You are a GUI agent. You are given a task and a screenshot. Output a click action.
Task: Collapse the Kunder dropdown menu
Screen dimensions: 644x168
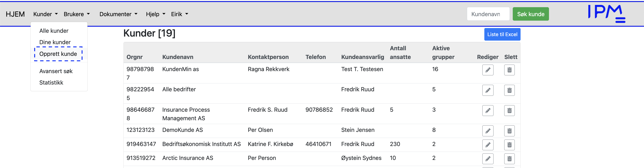pyautogui.click(x=45, y=14)
